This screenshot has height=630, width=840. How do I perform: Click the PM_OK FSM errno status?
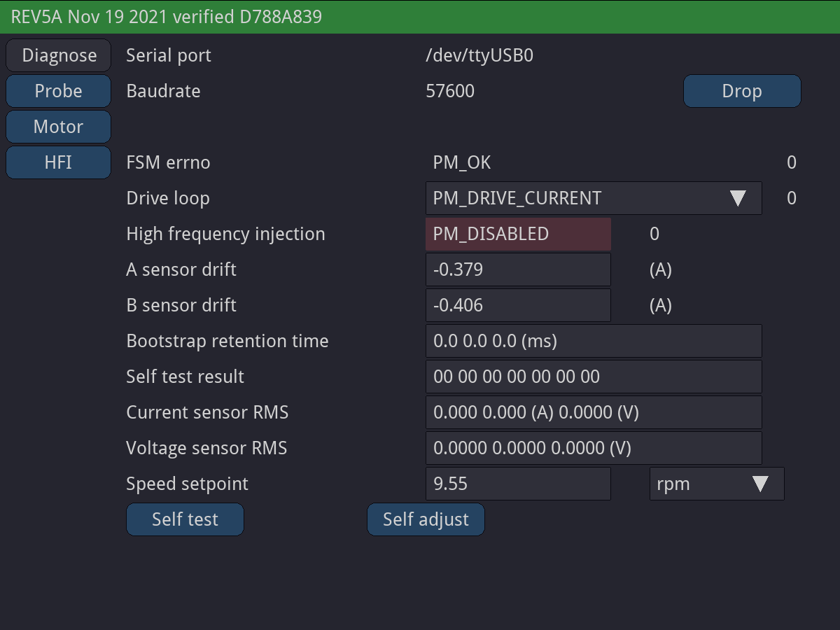click(x=462, y=162)
